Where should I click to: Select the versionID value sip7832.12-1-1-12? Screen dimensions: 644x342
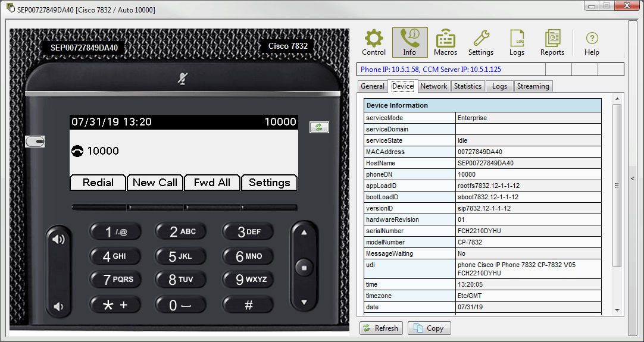(528, 208)
